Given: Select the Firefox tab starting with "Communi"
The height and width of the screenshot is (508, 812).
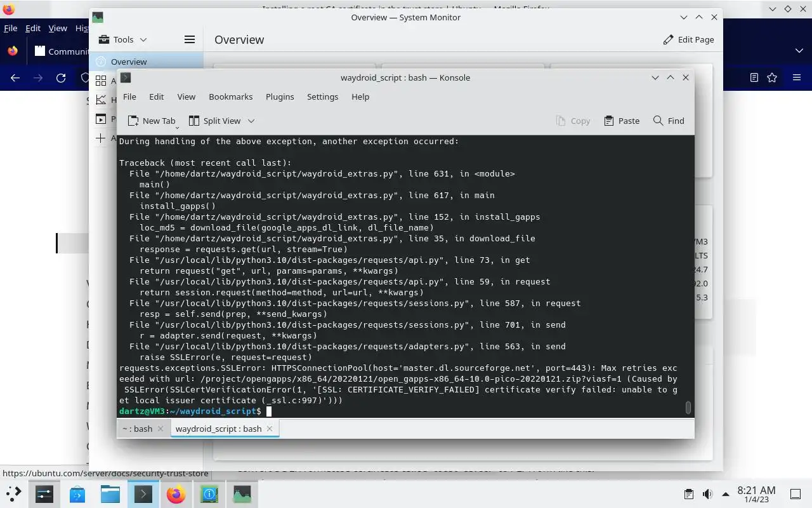Looking at the screenshot, I should tap(60, 51).
